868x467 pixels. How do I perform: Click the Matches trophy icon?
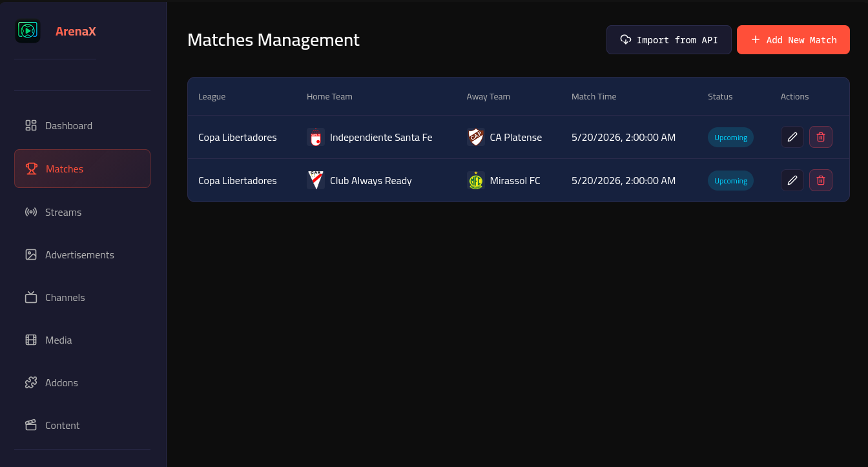click(32, 169)
